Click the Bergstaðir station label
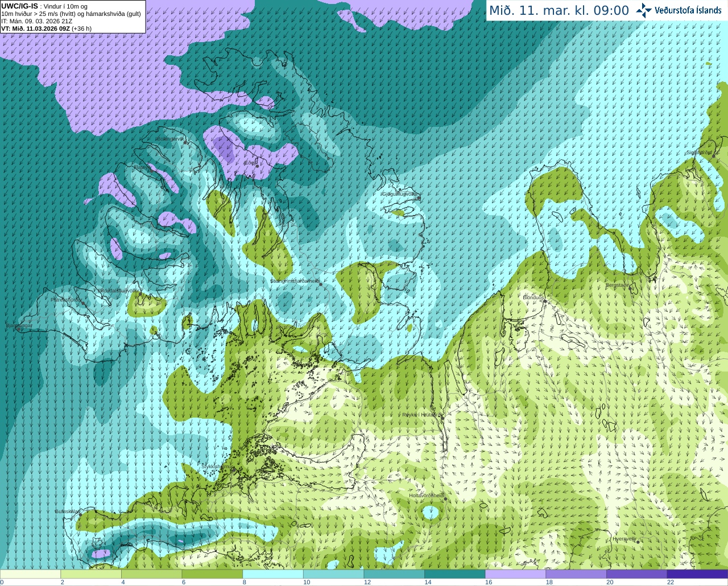 pyautogui.click(x=617, y=285)
